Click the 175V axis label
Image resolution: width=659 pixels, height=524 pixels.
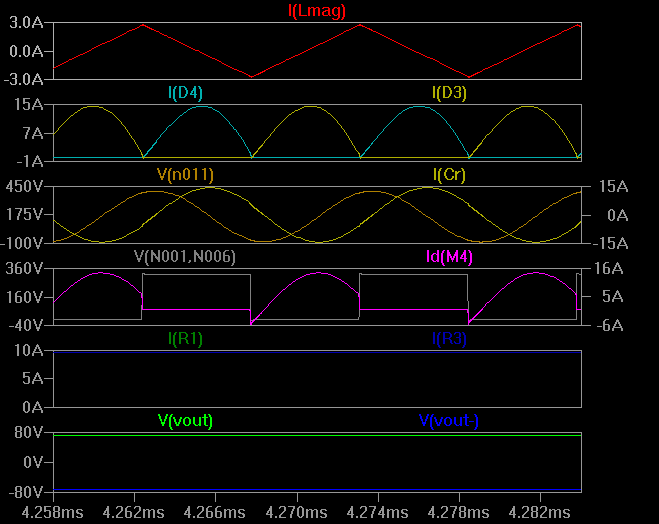point(24,215)
